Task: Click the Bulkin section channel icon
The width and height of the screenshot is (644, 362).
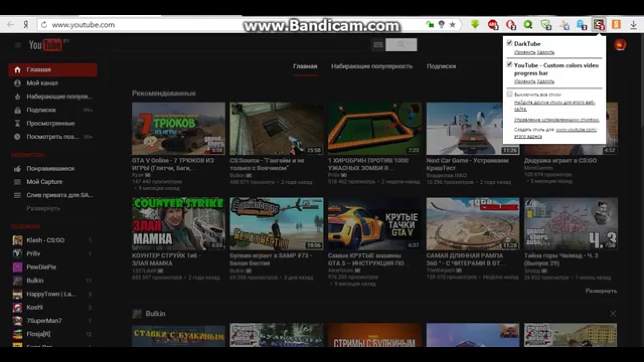Action: point(136,313)
